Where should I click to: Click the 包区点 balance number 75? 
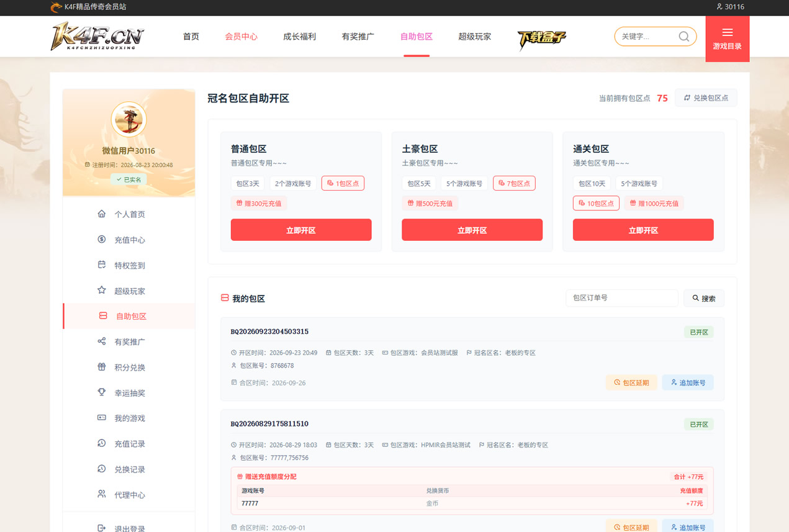tap(662, 98)
